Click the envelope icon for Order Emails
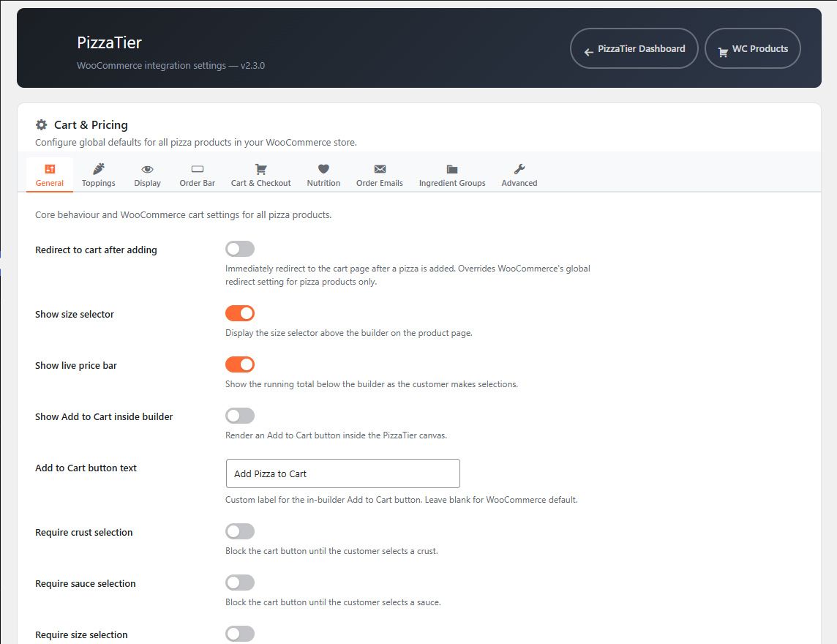 (x=380, y=169)
